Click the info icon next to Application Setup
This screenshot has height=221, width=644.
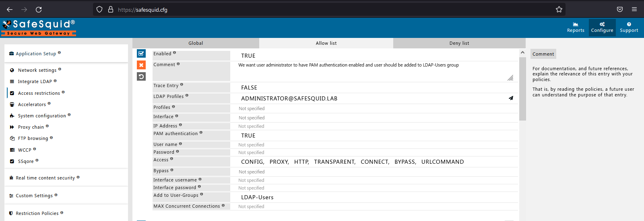(59, 53)
